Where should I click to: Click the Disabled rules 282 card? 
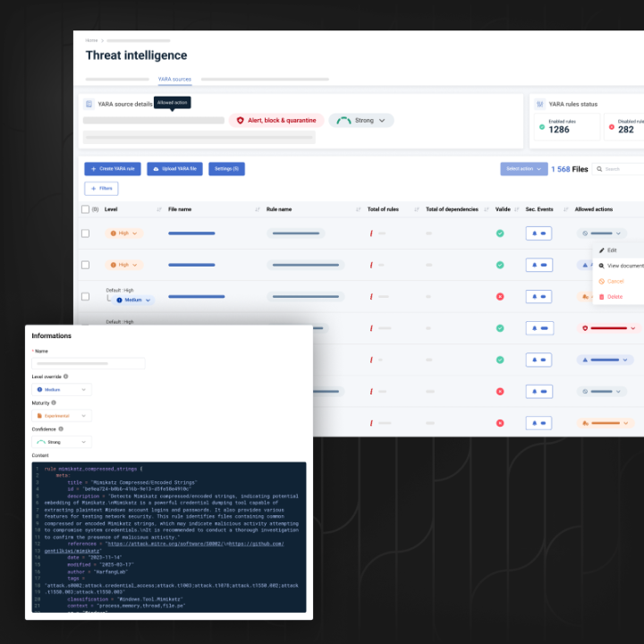[x=624, y=127]
